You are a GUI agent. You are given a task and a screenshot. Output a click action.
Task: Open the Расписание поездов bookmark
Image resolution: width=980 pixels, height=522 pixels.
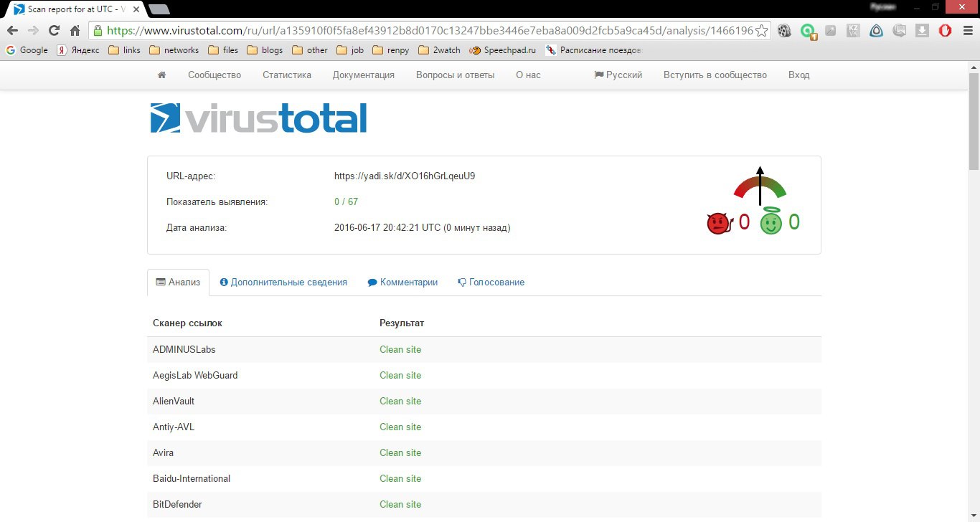pyautogui.click(x=593, y=50)
